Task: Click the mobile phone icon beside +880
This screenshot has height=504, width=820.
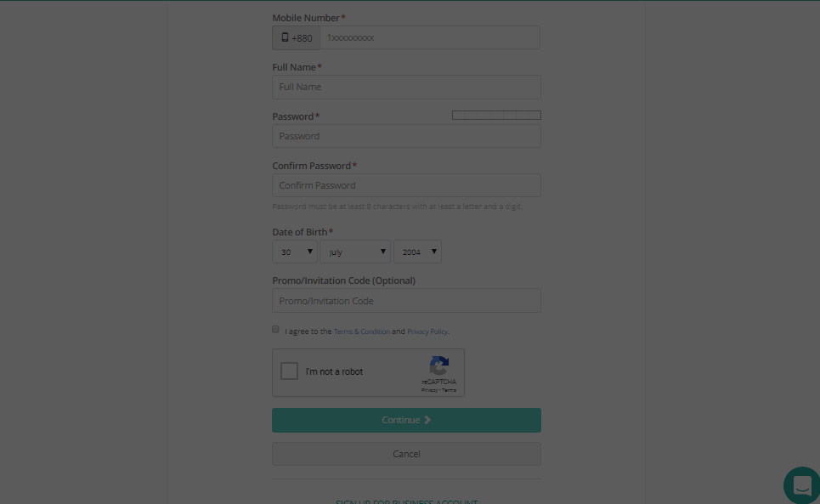Action: [x=285, y=37]
